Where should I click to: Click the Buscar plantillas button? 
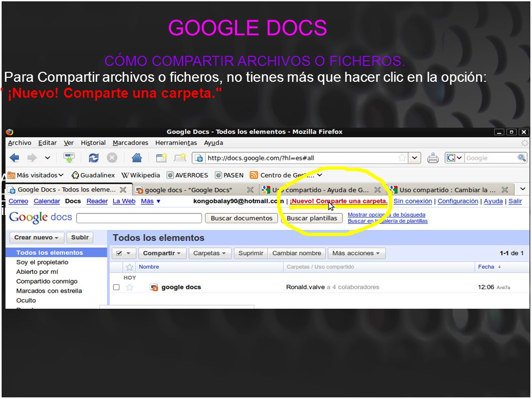click(312, 218)
